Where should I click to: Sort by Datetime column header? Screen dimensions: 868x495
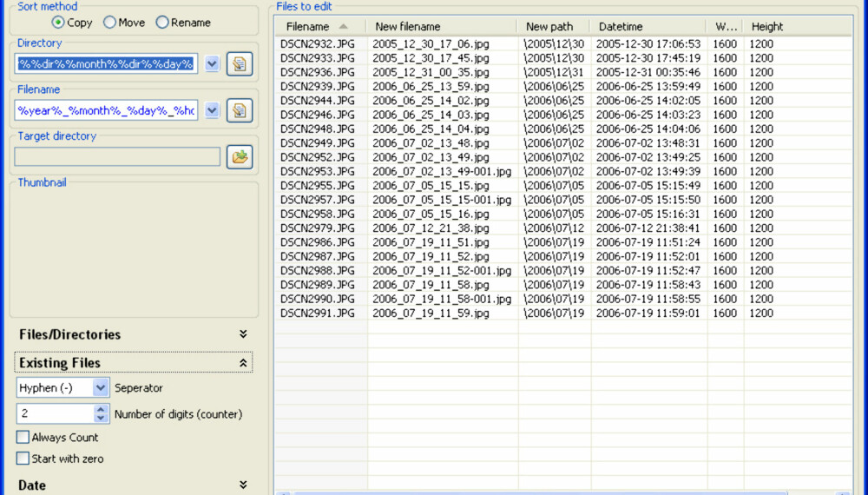coord(648,27)
